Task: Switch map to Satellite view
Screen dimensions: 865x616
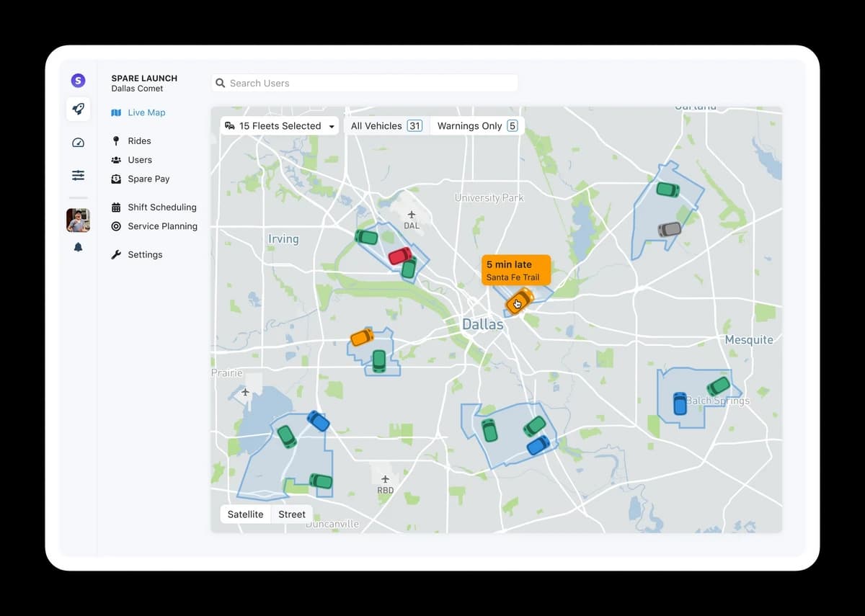Action: point(245,514)
